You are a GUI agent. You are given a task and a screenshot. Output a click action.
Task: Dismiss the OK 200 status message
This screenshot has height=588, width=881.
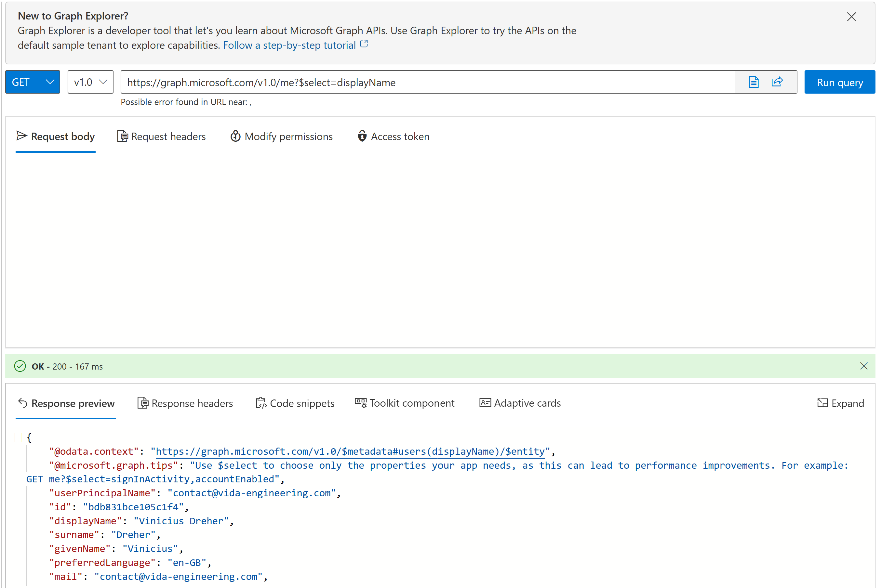864,366
